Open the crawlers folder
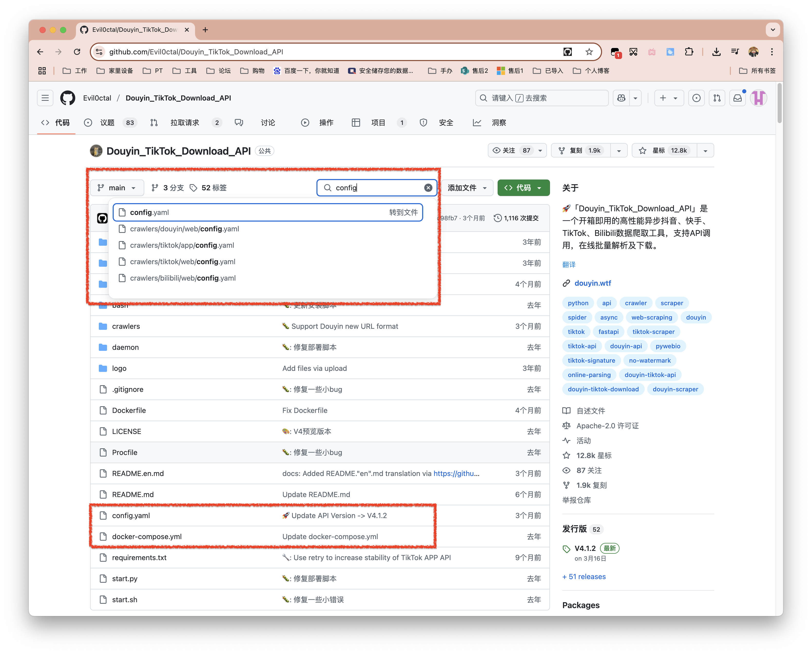This screenshot has height=654, width=812. tap(126, 326)
